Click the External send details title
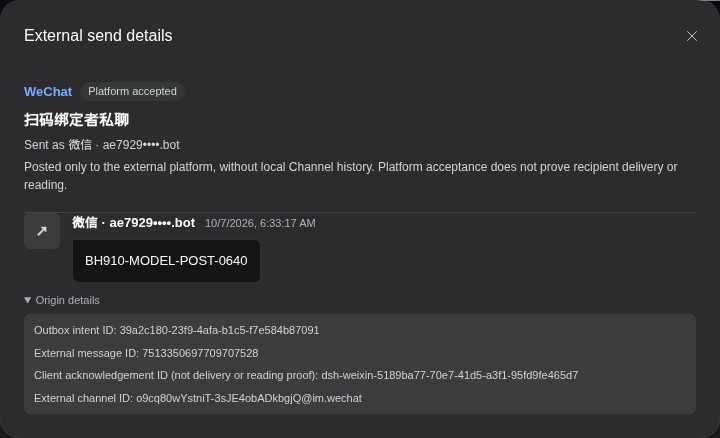This screenshot has height=438, width=720. 98,36
